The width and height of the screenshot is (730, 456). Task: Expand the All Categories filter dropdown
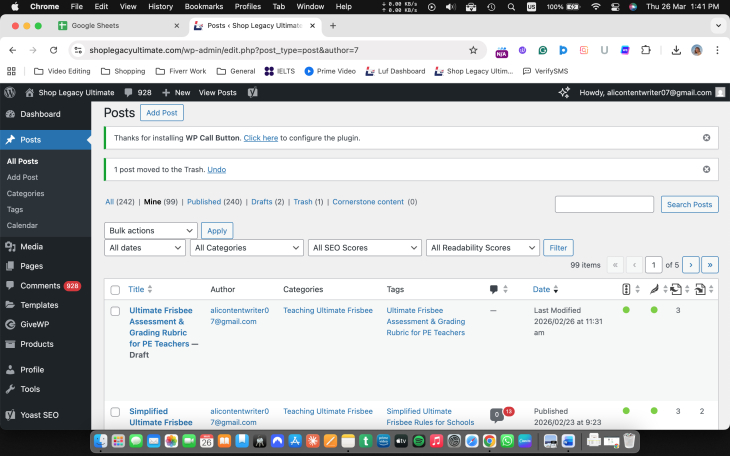point(247,247)
